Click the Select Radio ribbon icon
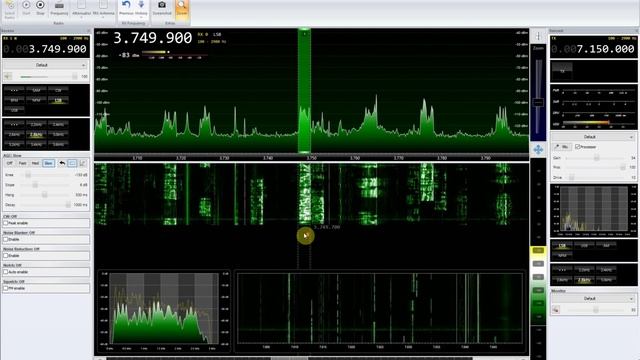The height and width of the screenshot is (360, 640). coord(10,8)
